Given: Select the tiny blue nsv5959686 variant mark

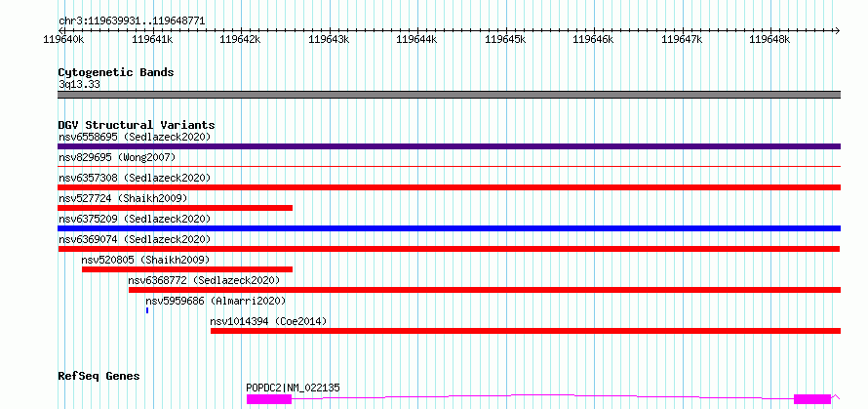Looking at the screenshot, I should (147, 310).
